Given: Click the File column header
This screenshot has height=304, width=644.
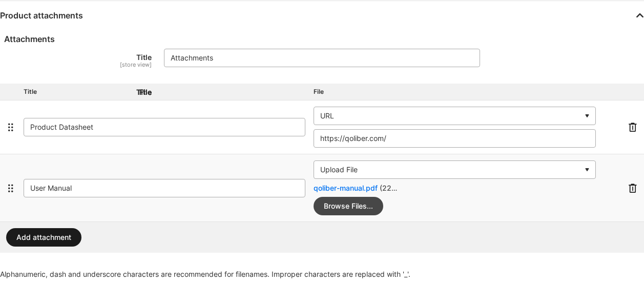Looking at the screenshot, I should point(319,92).
